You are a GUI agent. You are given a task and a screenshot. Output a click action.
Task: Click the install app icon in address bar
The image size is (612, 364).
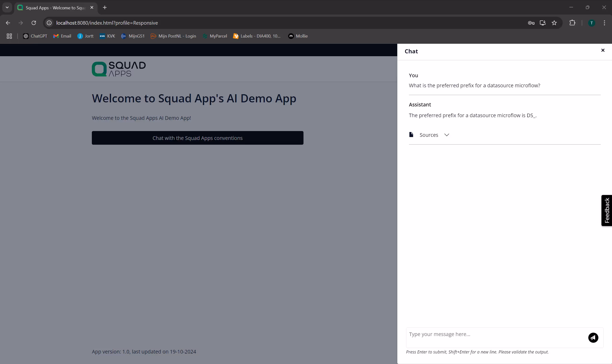coord(543,23)
